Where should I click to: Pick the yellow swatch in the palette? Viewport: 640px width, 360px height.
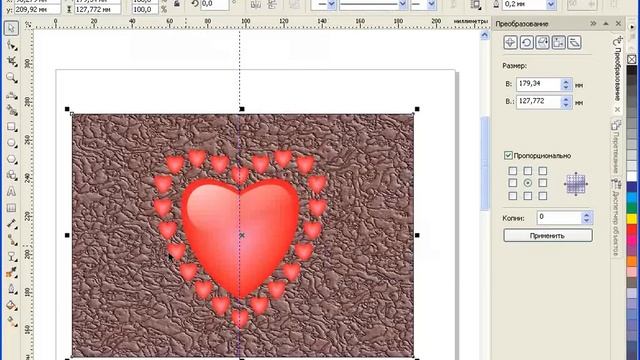(x=632, y=218)
